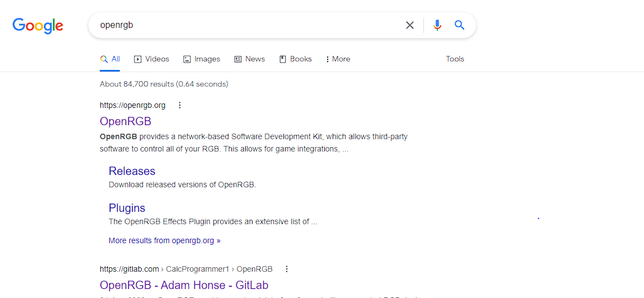Open the Releases sitelink
Image resolution: width=644 pixels, height=298 pixels.
(132, 171)
